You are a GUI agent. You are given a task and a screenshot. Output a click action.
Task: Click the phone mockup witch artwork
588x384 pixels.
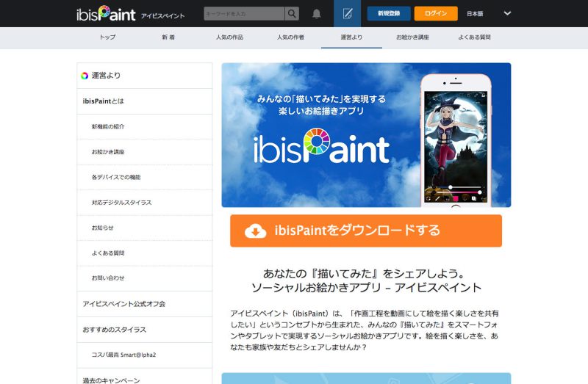tap(456, 147)
